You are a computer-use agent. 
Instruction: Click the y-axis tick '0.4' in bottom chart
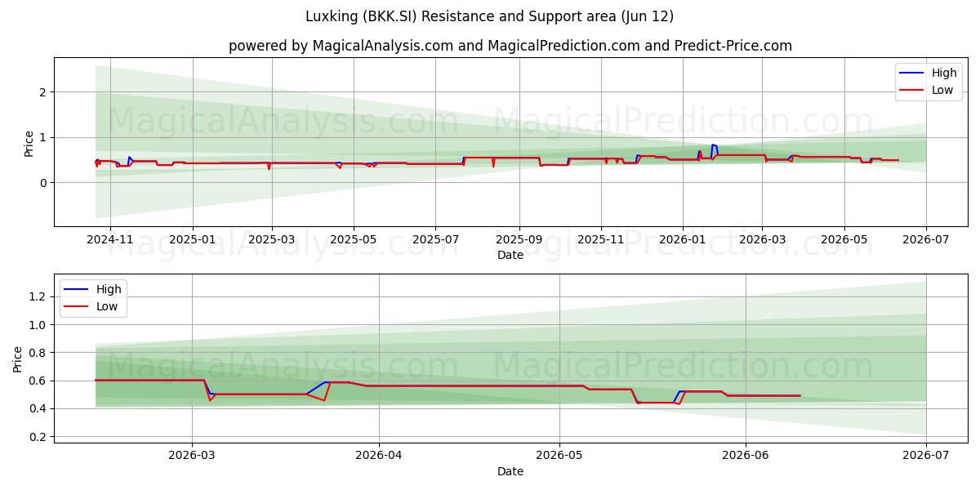[x=39, y=409]
